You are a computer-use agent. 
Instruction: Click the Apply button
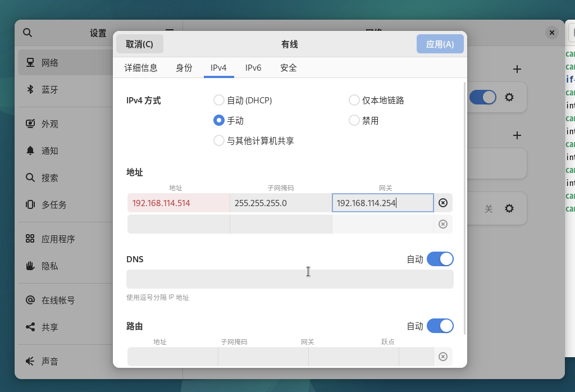440,44
